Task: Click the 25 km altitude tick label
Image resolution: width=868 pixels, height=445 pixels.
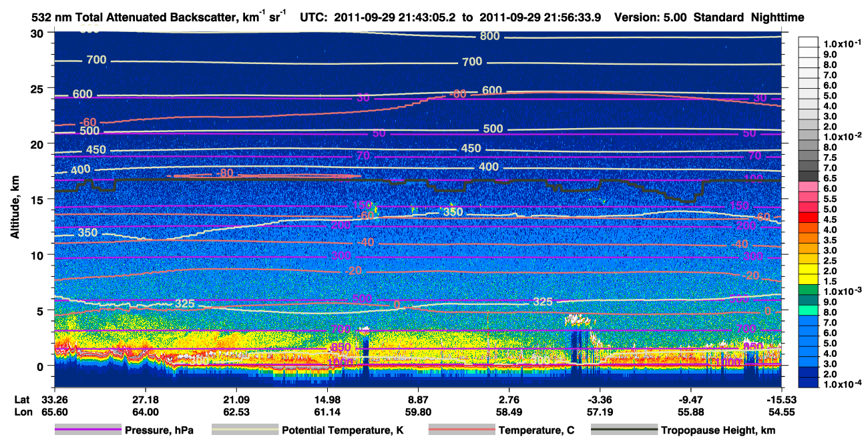Action: click(x=38, y=88)
